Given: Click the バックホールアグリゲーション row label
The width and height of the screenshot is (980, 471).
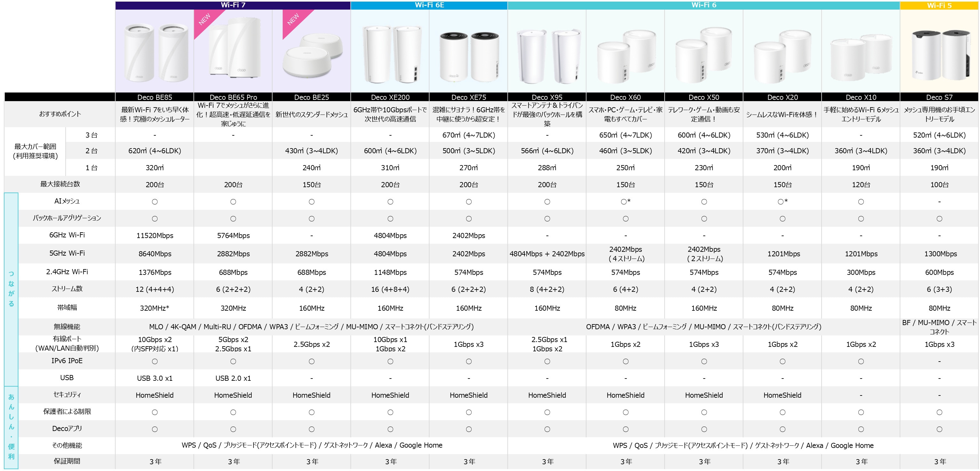Looking at the screenshot, I should pos(67,218).
